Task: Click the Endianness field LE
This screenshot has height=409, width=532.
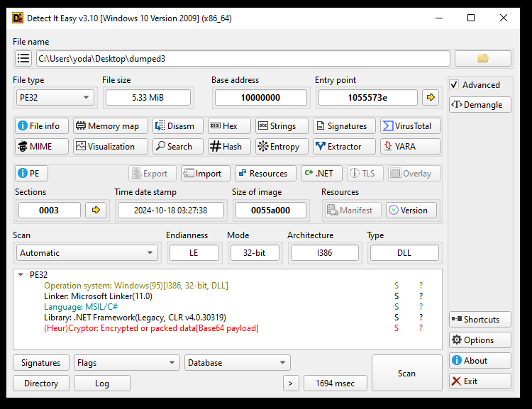Action: coord(194,252)
